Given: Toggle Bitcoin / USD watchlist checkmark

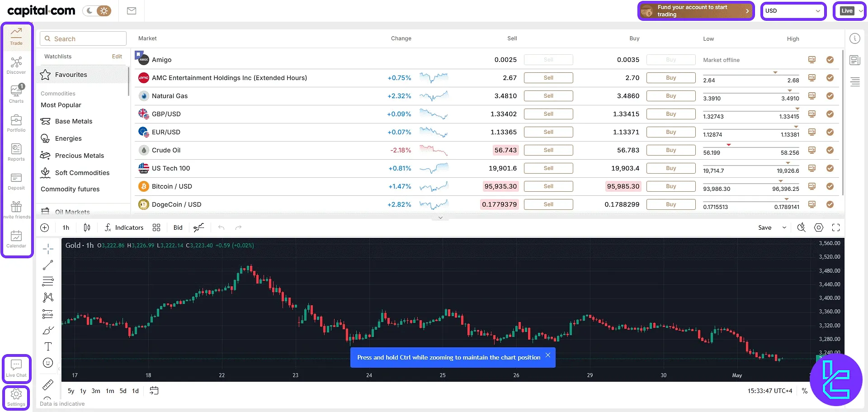Looking at the screenshot, I should [830, 186].
